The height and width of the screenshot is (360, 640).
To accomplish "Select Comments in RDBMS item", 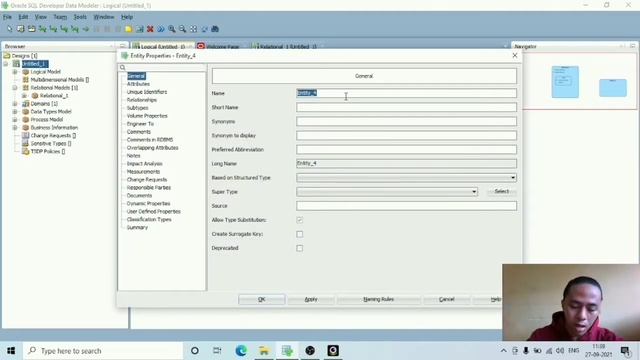I will pos(150,140).
